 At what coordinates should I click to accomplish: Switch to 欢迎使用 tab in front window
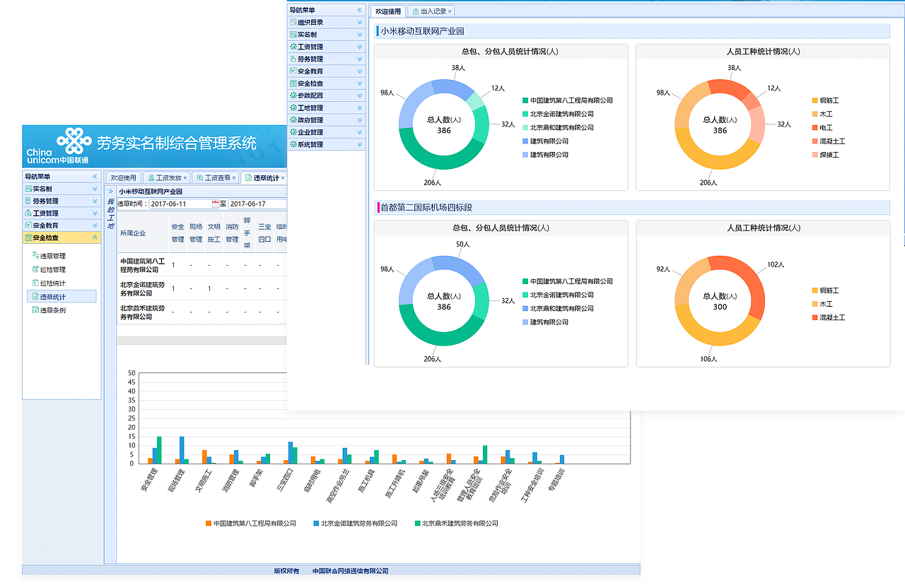click(388, 11)
